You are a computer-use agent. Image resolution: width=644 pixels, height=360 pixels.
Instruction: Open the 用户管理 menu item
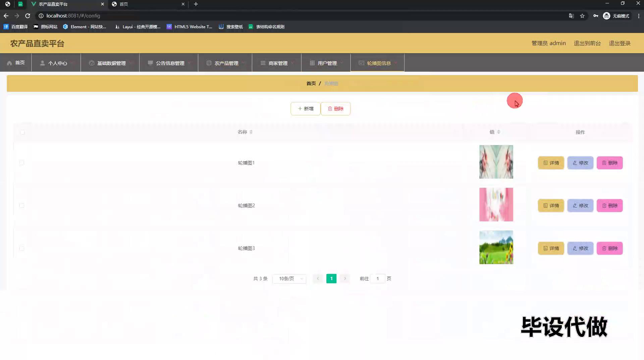[327, 63]
